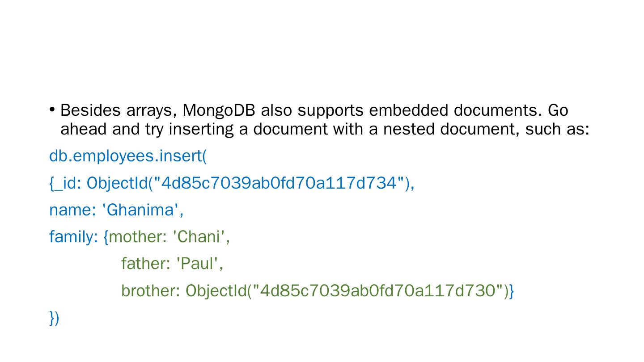Viewport: 644px width, 362px height.
Task: Click the 'Ghanima' name value
Action: [140, 210]
